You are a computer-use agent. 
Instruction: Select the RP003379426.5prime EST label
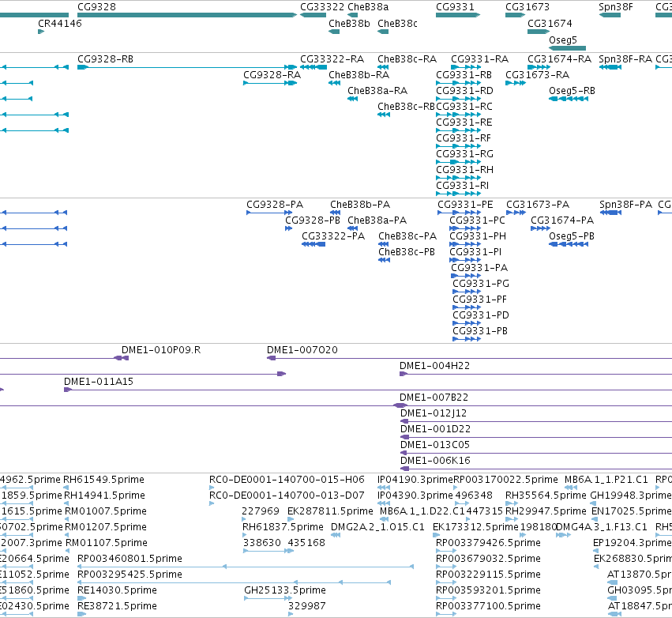click(x=488, y=542)
